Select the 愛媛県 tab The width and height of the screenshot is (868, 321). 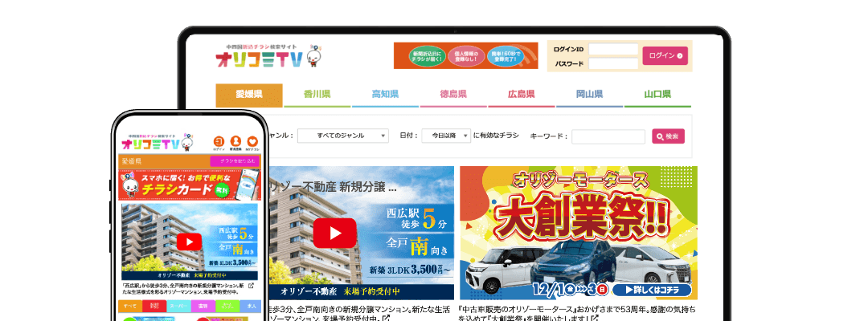click(x=249, y=95)
